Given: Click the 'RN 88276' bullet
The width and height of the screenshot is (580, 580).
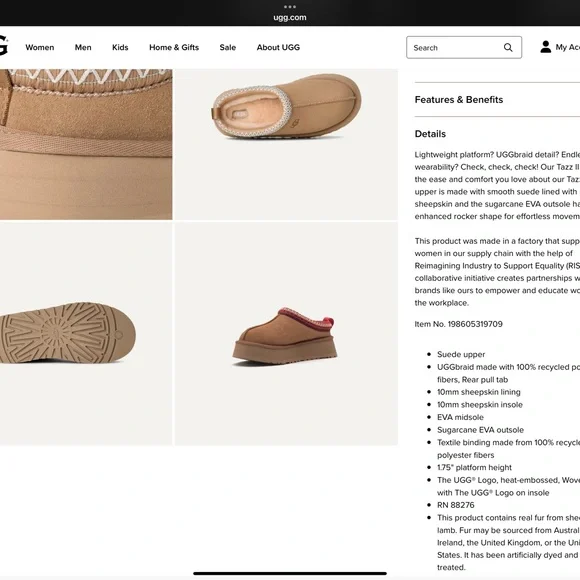Looking at the screenshot, I should pos(456,505).
